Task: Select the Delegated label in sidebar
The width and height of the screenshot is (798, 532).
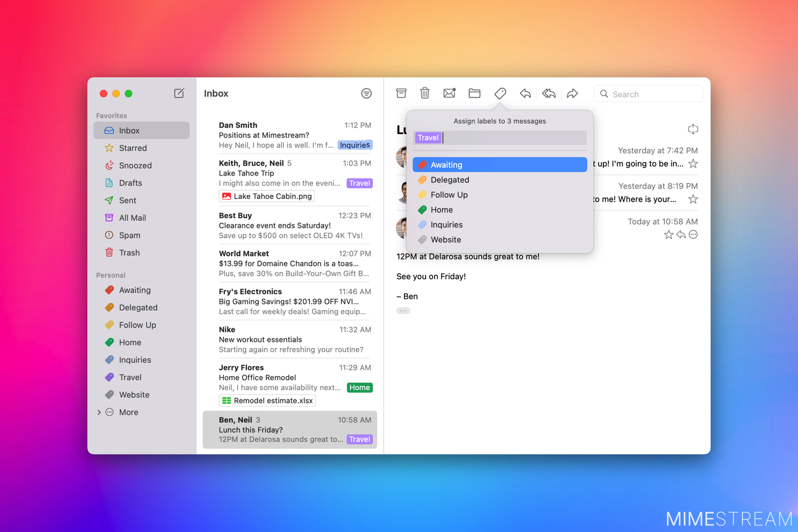Action: click(142, 307)
